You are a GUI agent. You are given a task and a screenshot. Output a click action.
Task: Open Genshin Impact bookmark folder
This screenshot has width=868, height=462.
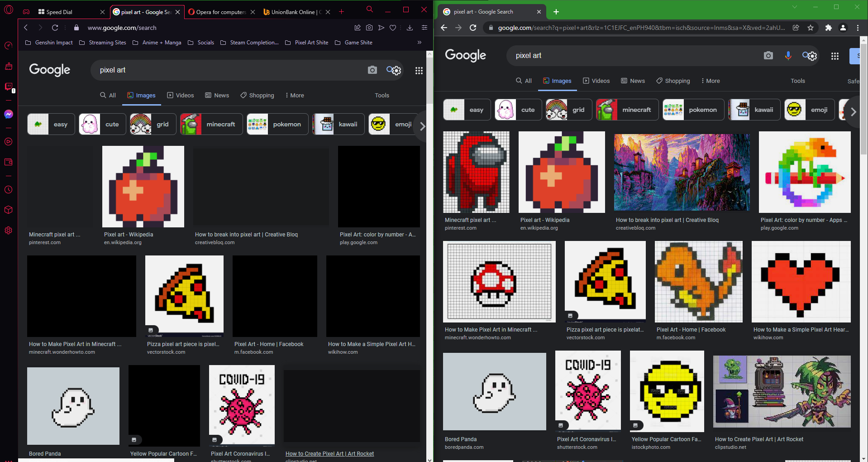(49, 43)
